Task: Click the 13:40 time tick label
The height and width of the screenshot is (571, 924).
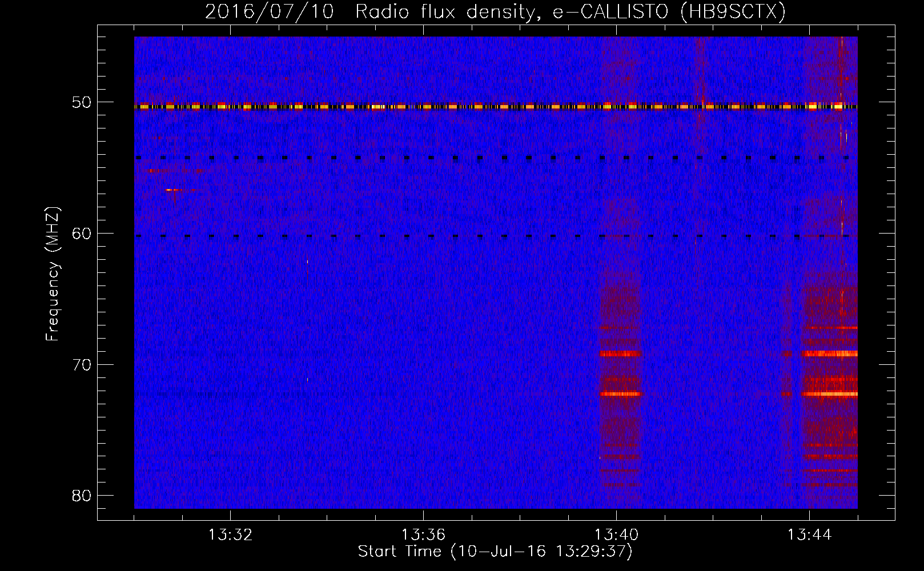Action: point(616,535)
